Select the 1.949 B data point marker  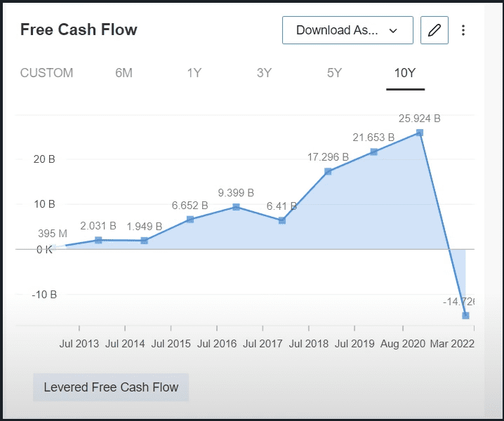coord(145,241)
